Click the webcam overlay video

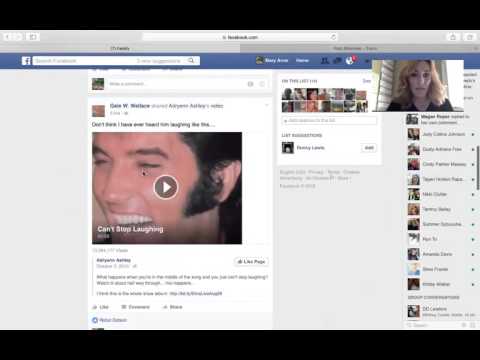tap(418, 86)
